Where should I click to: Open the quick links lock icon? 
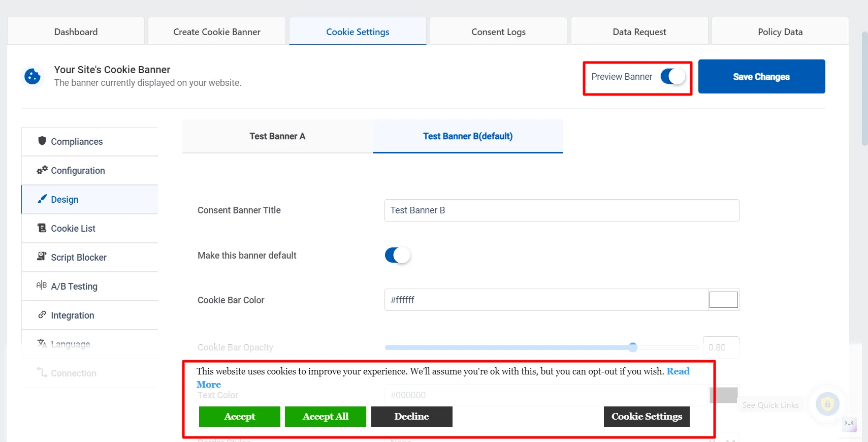[x=827, y=404]
